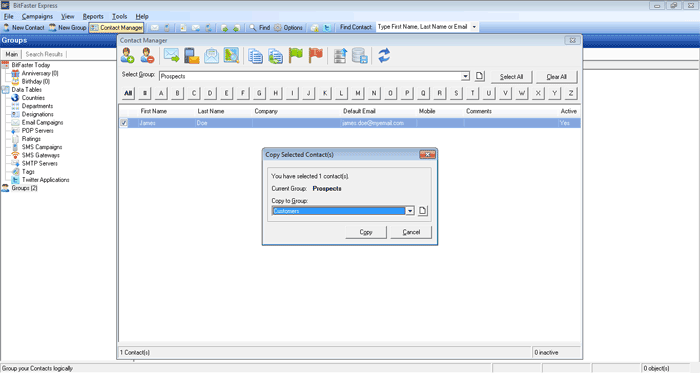
Task: Select Groups (2) in the tree
Action: (x=24, y=188)
